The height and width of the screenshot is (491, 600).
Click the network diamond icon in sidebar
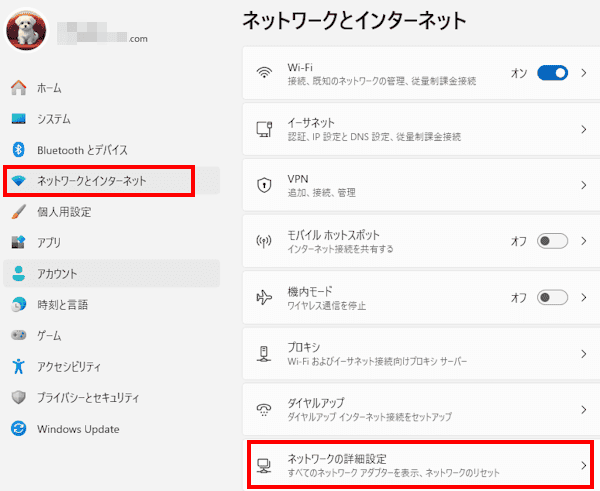point(18,181)
